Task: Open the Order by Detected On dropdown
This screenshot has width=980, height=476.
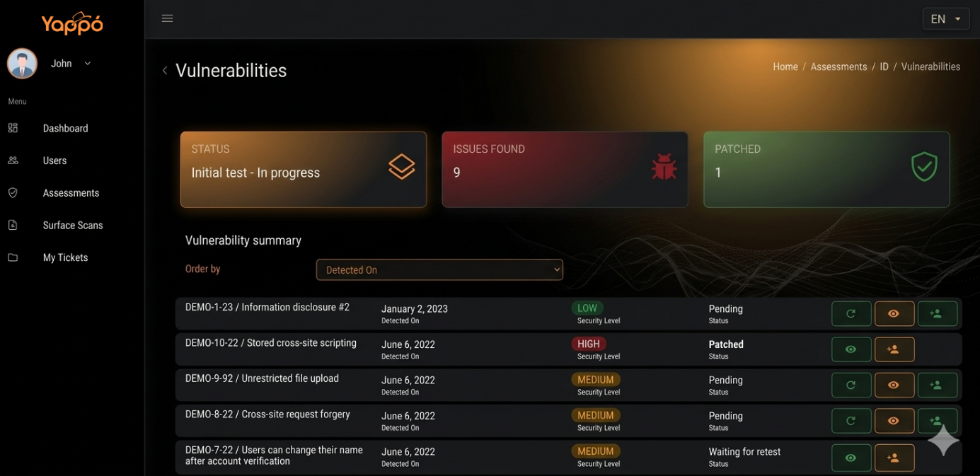Action: point(439,269)
